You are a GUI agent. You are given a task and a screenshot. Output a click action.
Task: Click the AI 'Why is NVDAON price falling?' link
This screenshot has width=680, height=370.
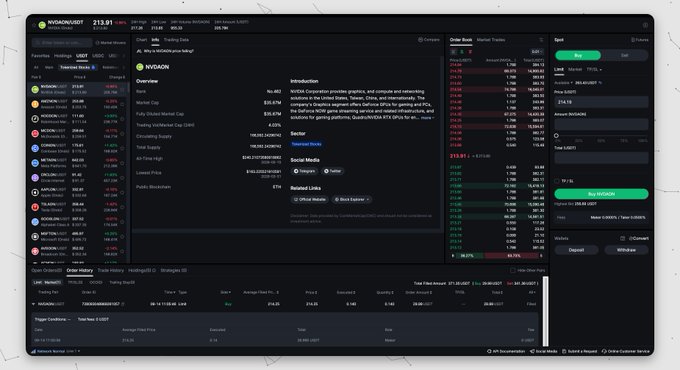[165, 51]
